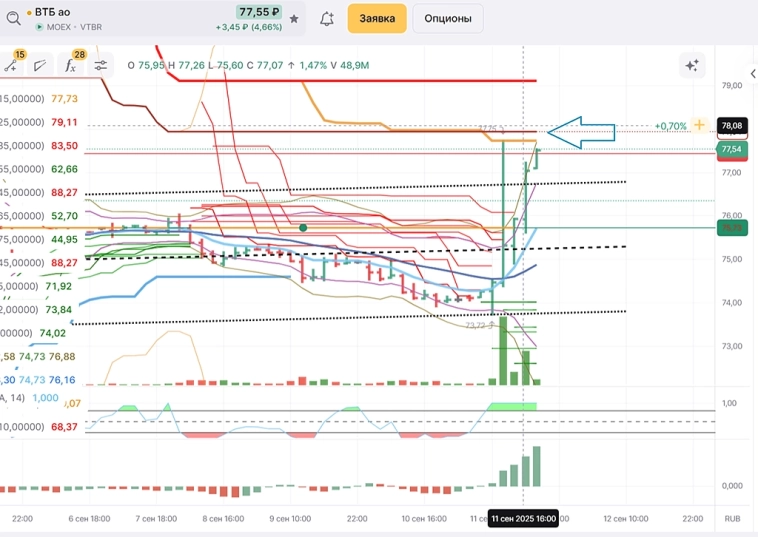Open chart settings sliders icon
Viewport: 758px width, 537px height.
(101, 66)
